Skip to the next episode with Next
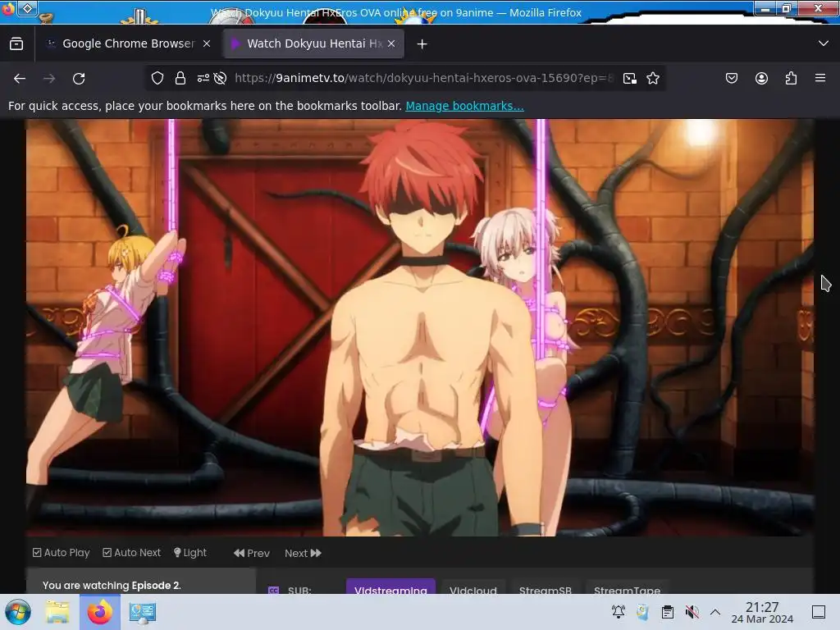 tap(303, 553)
